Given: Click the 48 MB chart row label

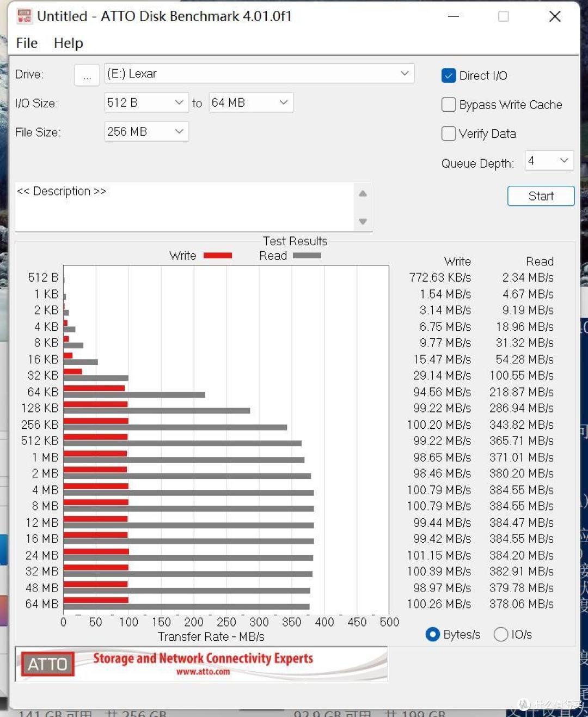Looking at the screenshot, I should (42, 588).
